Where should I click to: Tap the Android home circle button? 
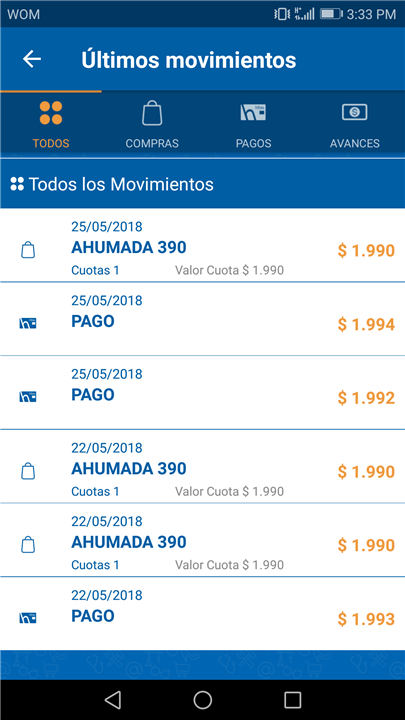(x=202, y=700)
